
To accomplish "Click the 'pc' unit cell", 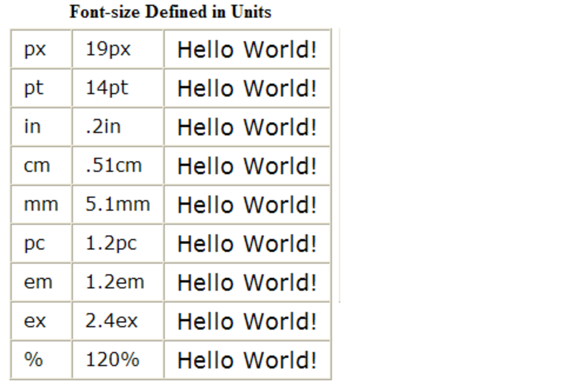I will click(35, 243).
